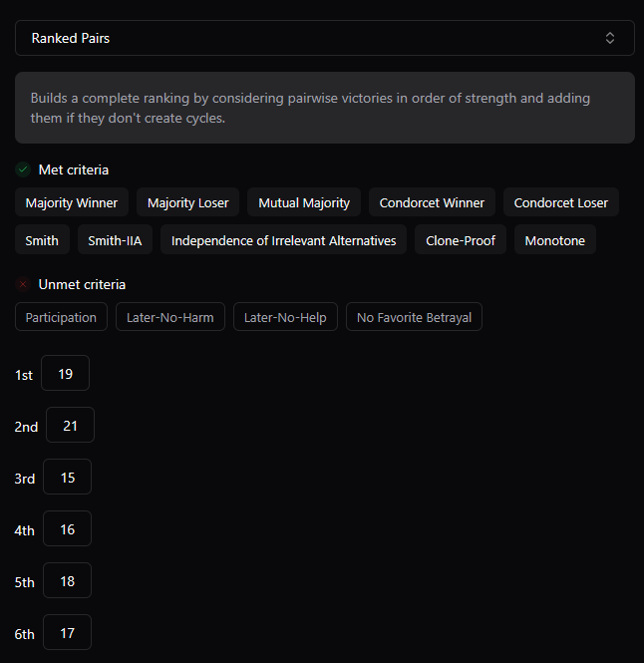Click the Later-No-Help unmet badge

(285, 317)
